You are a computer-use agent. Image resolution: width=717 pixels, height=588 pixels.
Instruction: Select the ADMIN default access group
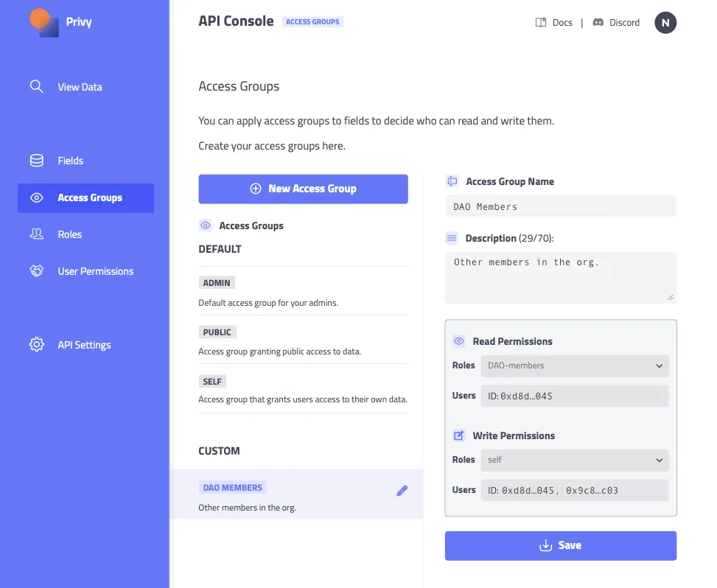217,283
